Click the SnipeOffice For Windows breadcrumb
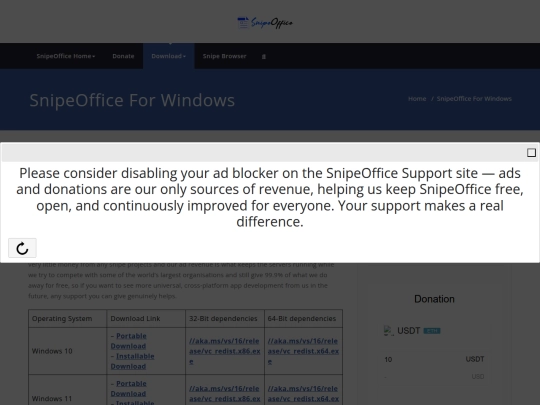The width and height of the screenshot is (540, 405). point(474,99)
